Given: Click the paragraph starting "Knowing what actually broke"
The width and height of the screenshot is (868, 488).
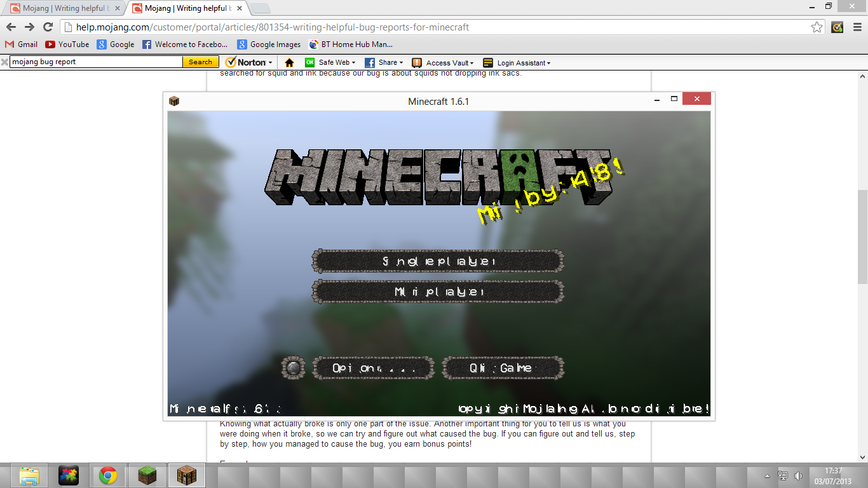Looking at the screenshot, I should (427, 433).
